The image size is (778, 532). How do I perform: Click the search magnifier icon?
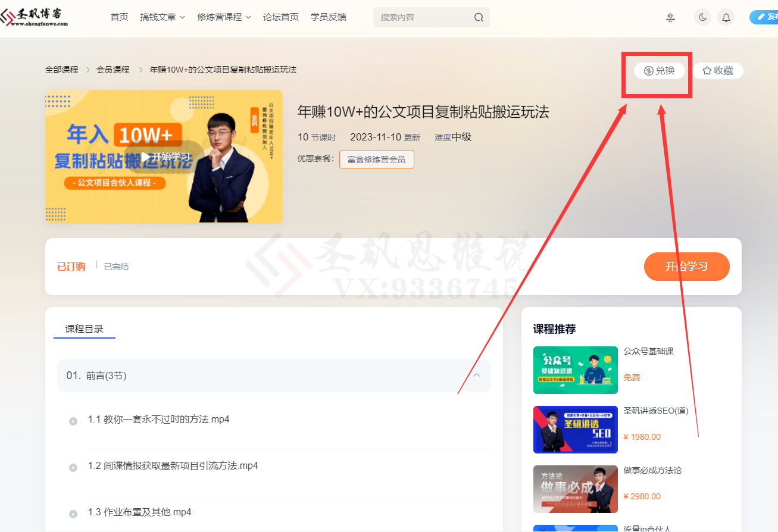479,17
